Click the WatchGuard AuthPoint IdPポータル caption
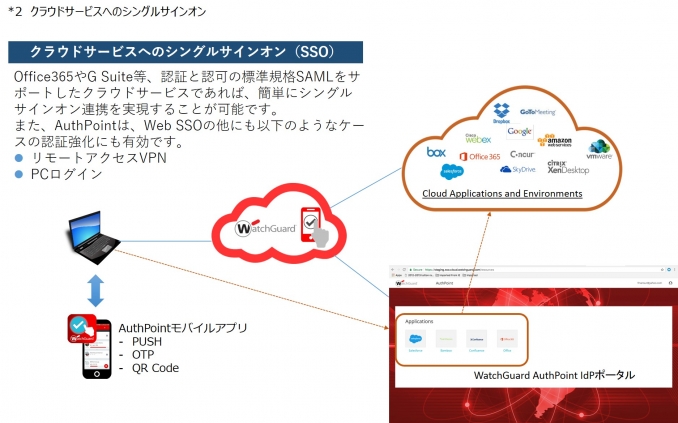This screenshot has height=423, width=678. tap(554, 375)
